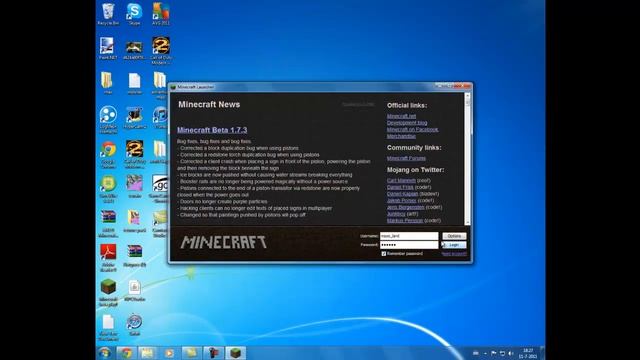Open the Windows Start orb
Viewport: 640px width, 360px height.
(105, 353)
